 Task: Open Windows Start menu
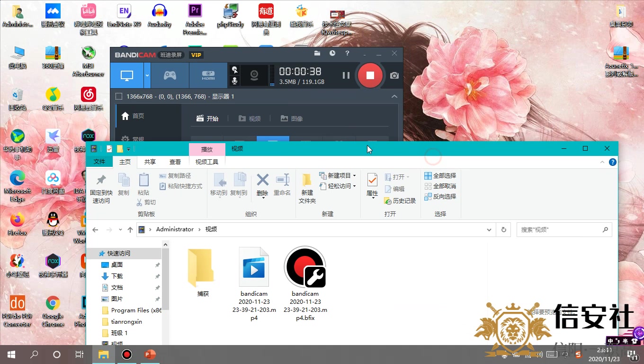(11, 355)
